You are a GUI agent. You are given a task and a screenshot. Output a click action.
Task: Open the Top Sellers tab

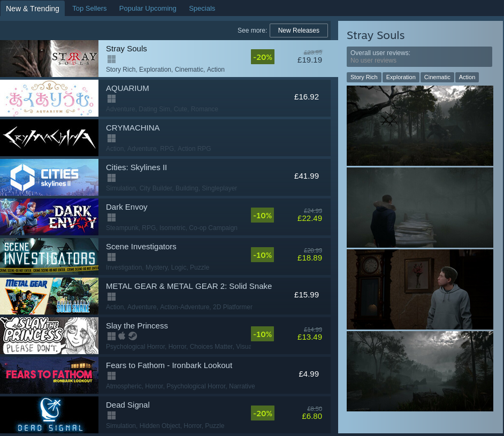click(x=89, y=9)
